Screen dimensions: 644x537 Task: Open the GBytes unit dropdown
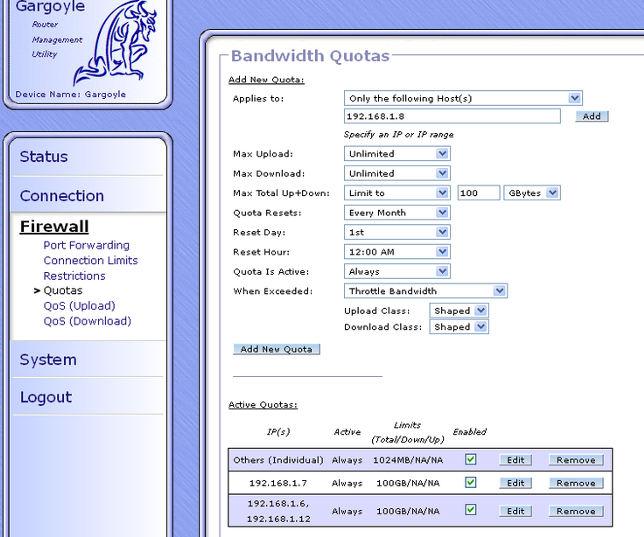532,193
